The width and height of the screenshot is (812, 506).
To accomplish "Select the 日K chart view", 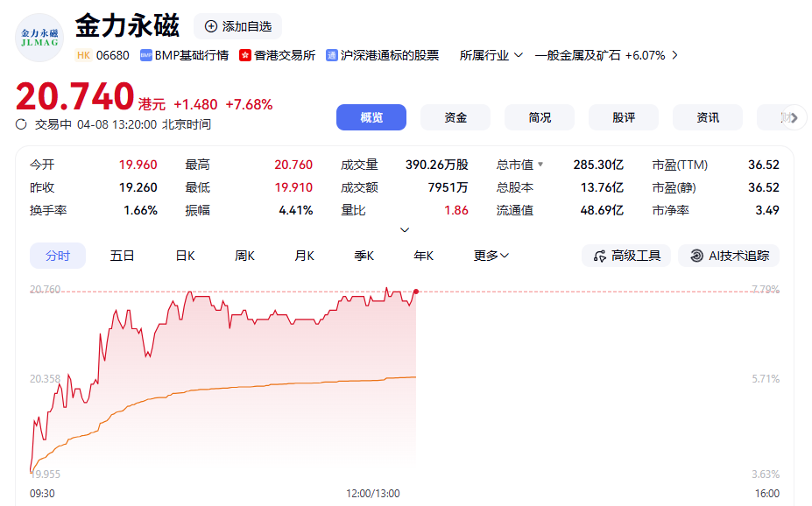I will 183,256.
